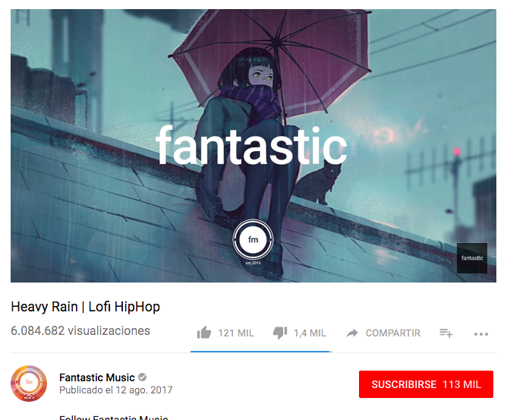Subscribe with the red SUSCRIBIRSE button

point(426,384)
